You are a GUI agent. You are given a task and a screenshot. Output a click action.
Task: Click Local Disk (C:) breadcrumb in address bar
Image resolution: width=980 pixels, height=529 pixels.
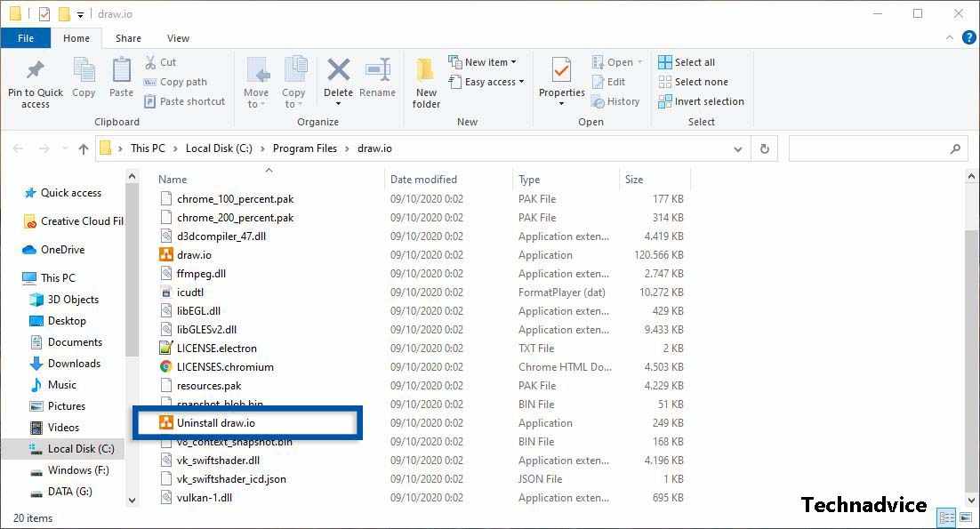[219, 148]
